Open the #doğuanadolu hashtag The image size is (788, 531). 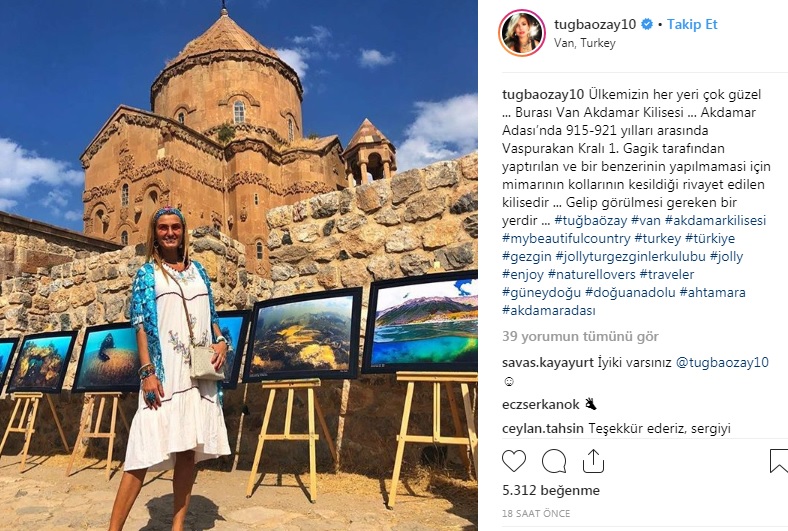point(630,292)
